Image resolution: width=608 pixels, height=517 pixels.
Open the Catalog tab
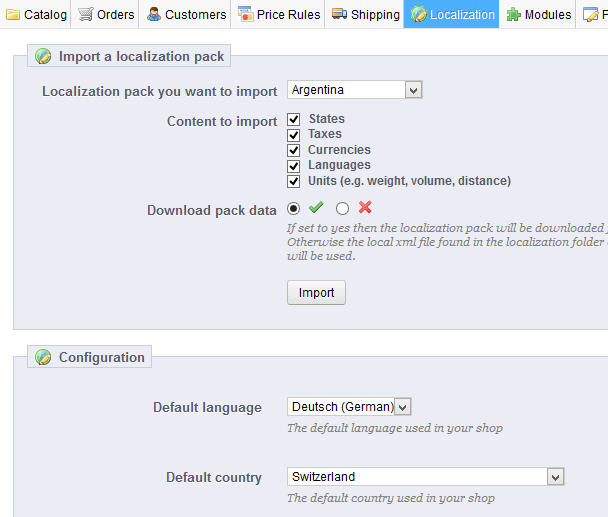(x=36, y=14)
